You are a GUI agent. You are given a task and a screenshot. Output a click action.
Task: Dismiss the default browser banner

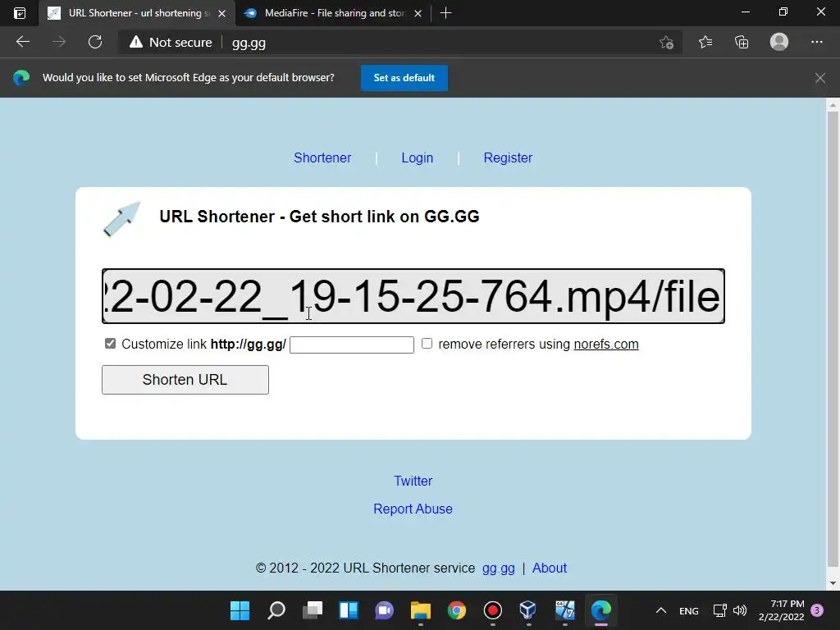tap(820, 78)
